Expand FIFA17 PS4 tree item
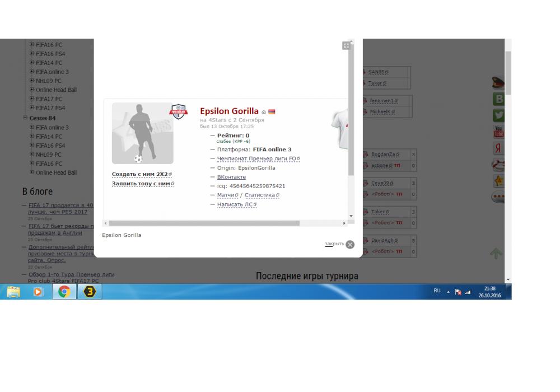This screenshot has height=392, width=560. (32, 108)
